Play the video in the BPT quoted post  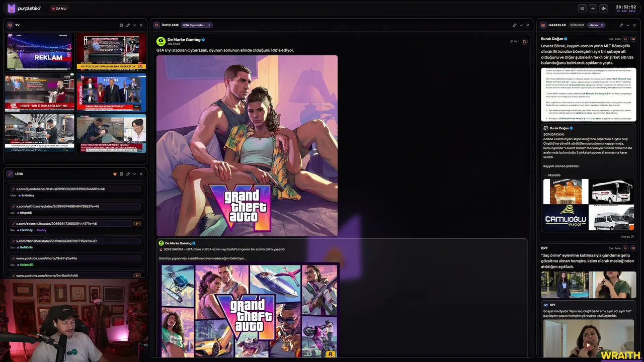[x=588, y=345]
